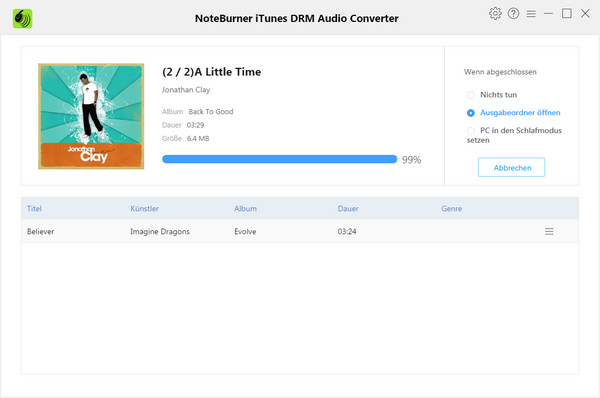The height and width of the screenshot is (398, 600).
Task: Sort by the Titel column header
Action: 34,209
